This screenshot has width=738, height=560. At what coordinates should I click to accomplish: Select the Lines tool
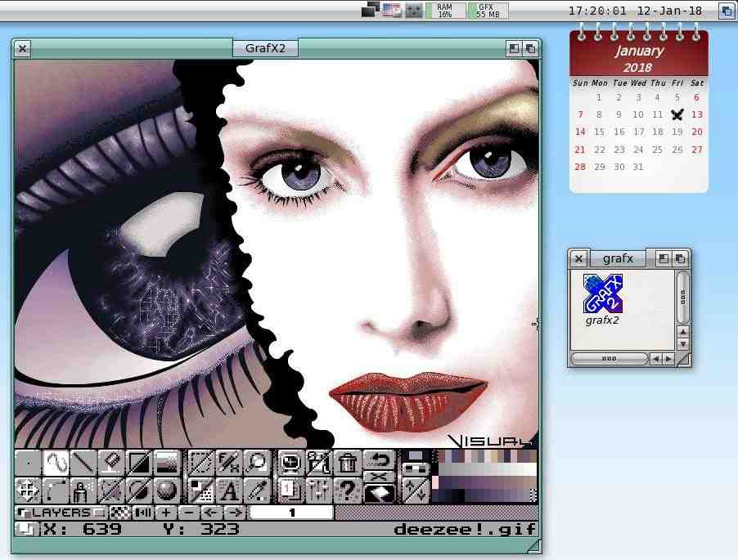(x=83, y=464)
